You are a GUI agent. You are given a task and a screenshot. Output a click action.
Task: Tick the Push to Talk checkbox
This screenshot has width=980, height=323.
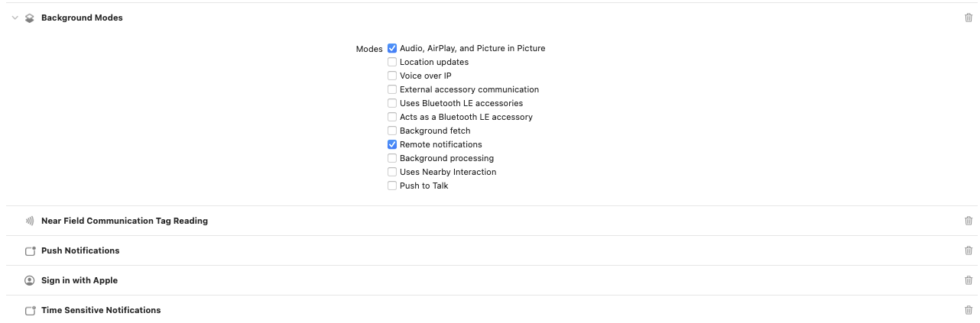[392, 186]
